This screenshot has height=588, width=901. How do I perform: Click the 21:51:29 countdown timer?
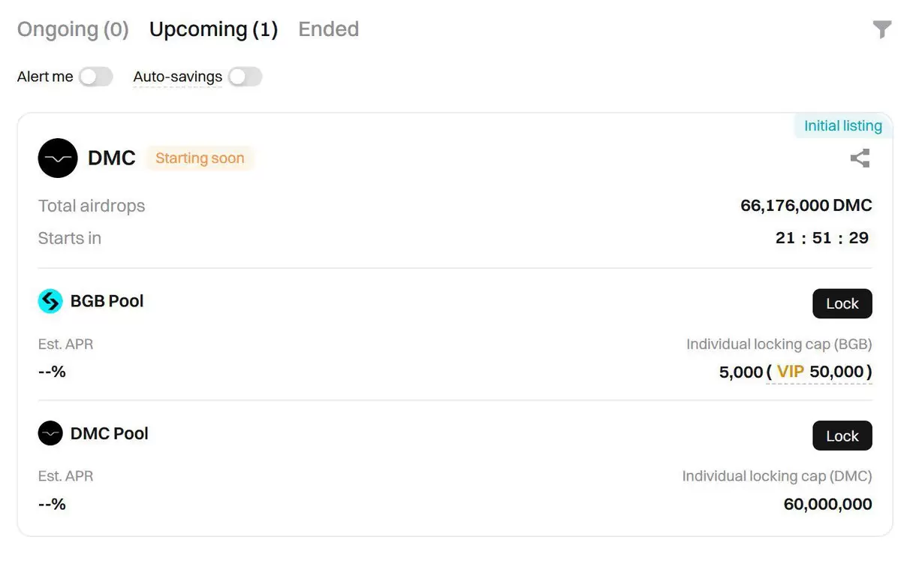(822, 238)
